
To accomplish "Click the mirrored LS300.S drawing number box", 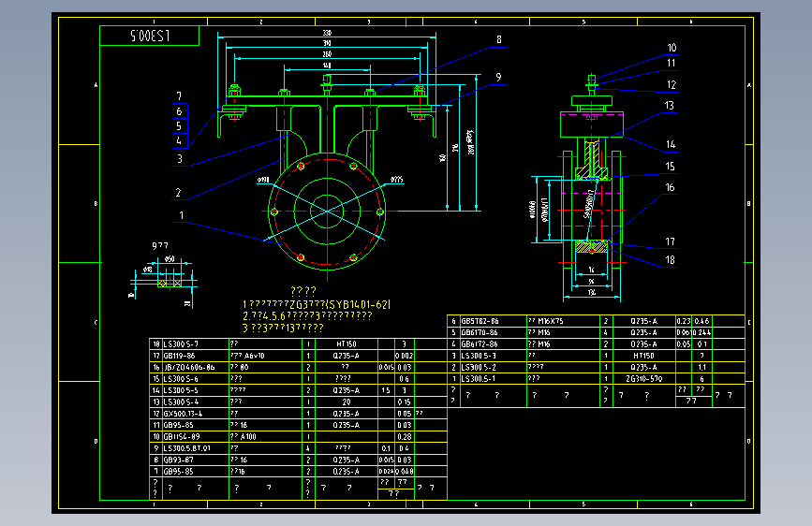I will (x=149, y=36).
